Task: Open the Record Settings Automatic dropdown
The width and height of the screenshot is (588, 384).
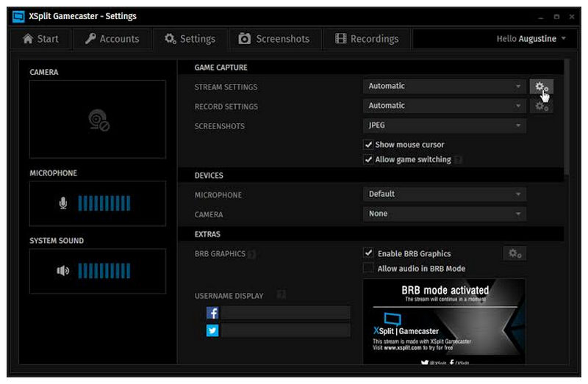Action: pos(445,106)
